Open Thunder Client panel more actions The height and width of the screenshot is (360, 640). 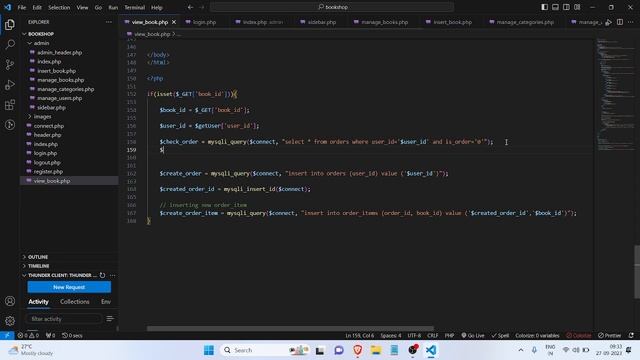[x=112, y=275]
